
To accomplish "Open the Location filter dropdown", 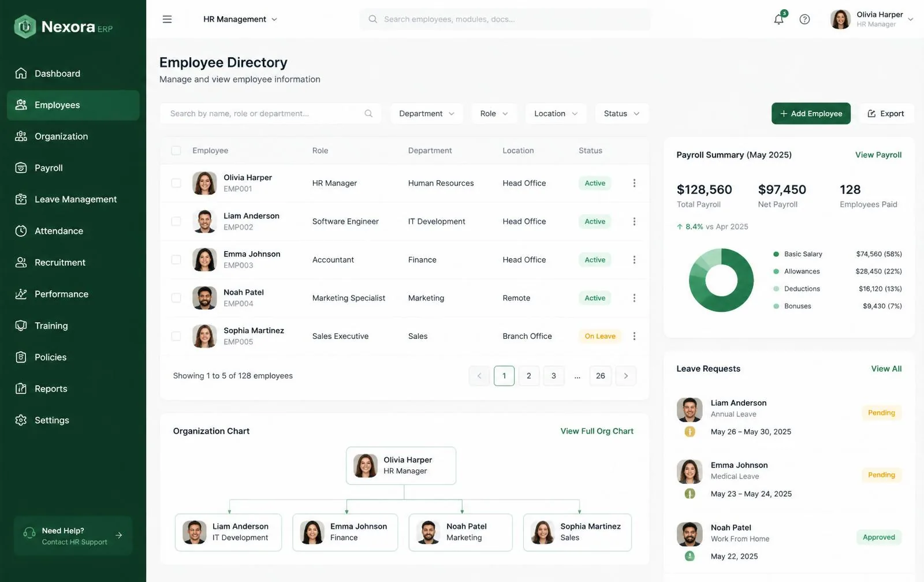I will point(556,114).
